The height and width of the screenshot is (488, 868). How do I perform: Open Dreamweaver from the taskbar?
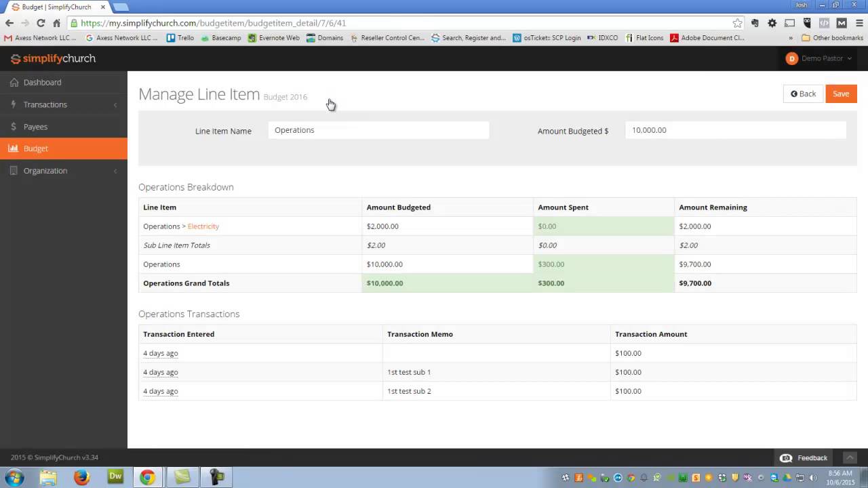tap(115, 477)
